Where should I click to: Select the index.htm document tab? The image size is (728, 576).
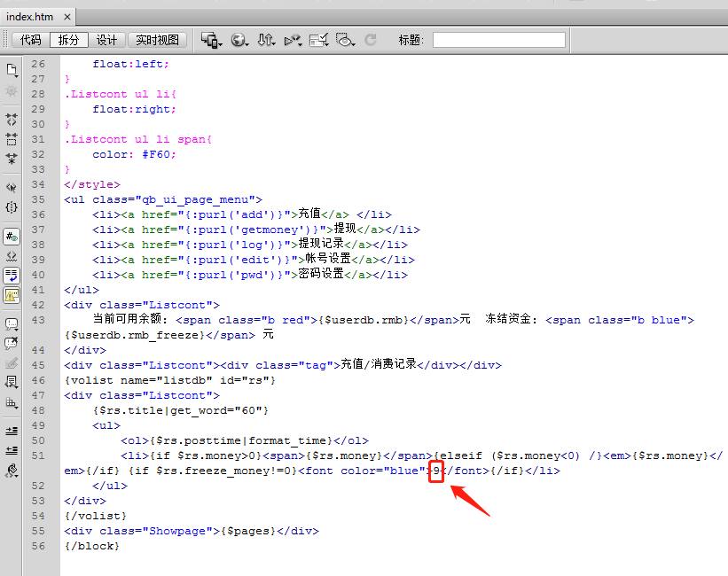(30, 17)
